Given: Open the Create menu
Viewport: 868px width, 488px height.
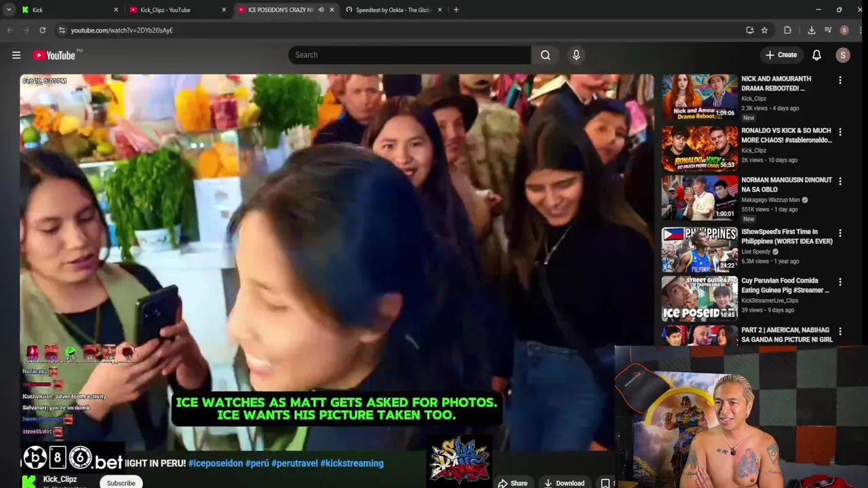Looking at the screenshot, I should [781, 55].
